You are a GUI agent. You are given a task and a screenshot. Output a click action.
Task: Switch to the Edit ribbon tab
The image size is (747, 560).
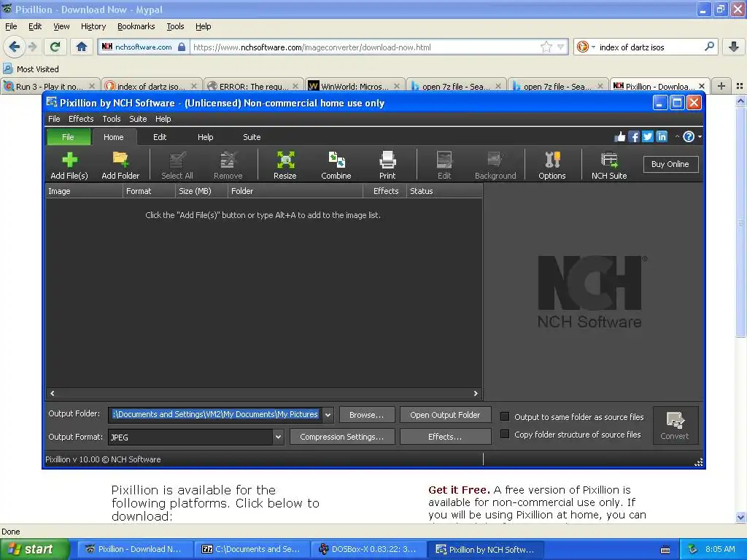pos(160,137)
